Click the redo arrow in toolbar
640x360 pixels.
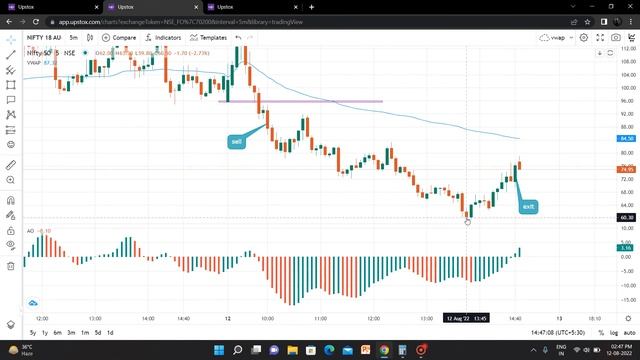point(250,38)
